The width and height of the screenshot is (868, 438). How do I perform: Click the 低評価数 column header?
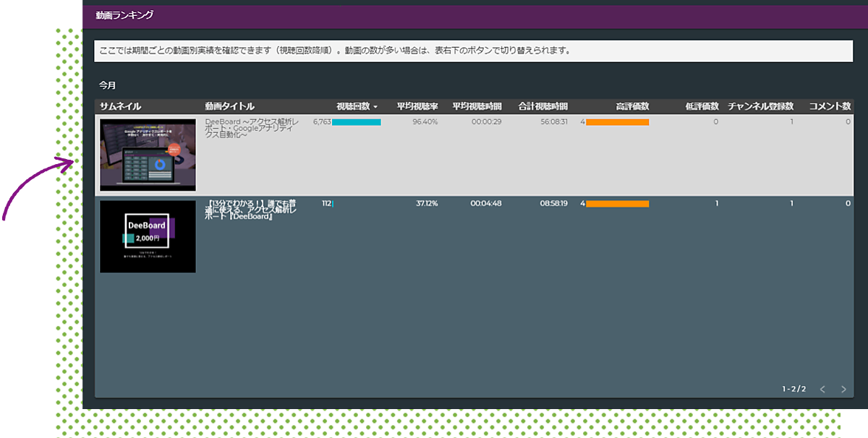(702, 106)
